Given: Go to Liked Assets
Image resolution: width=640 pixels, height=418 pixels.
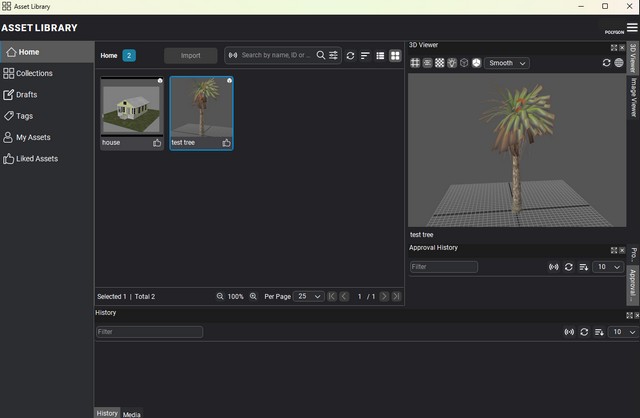Looking at the screenshot, I should 37,158.
